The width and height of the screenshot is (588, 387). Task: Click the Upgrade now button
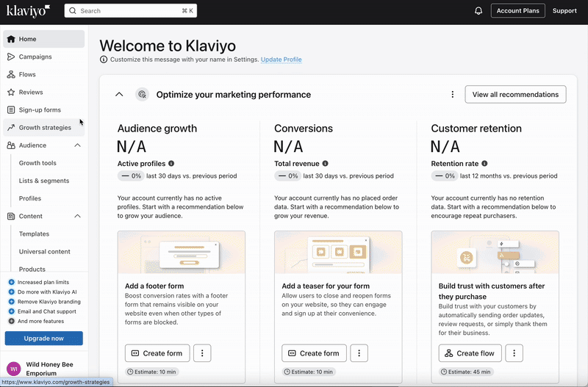tap(44, 339)
